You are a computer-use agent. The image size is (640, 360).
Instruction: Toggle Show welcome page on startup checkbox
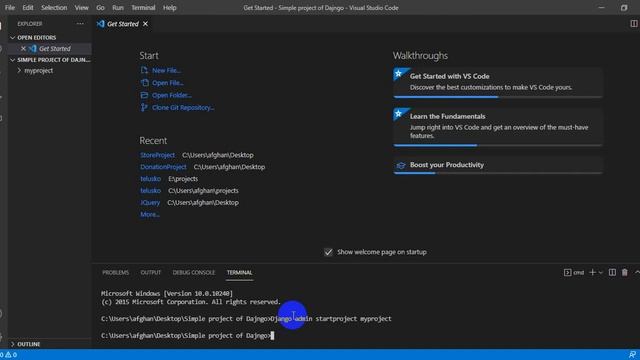click(328, 252)
